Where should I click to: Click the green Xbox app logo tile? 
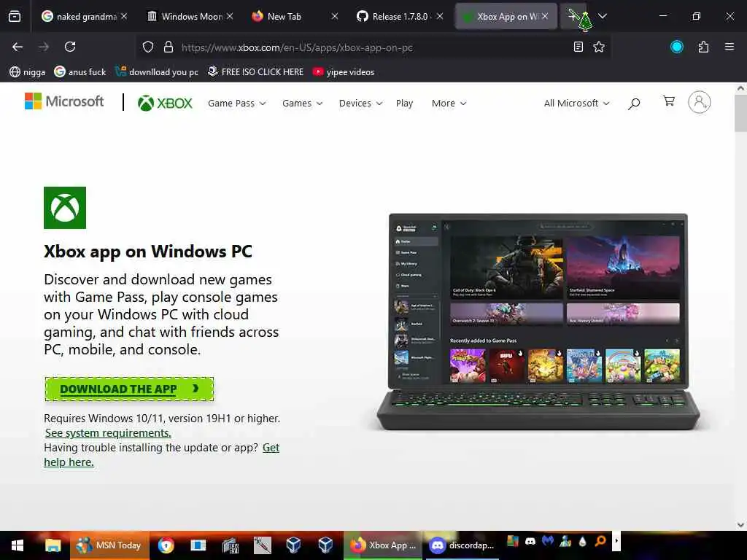(x=65, y=208)
